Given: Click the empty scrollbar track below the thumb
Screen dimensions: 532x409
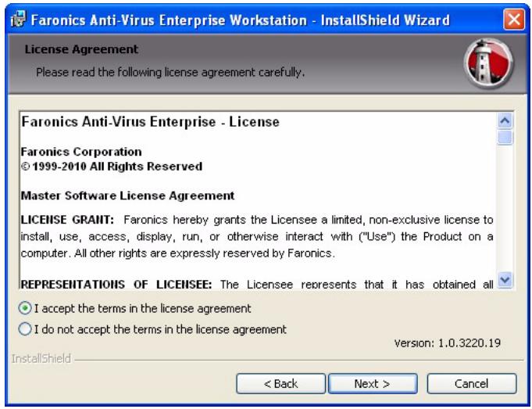Looking at the screenshot, I should point(505,211).
